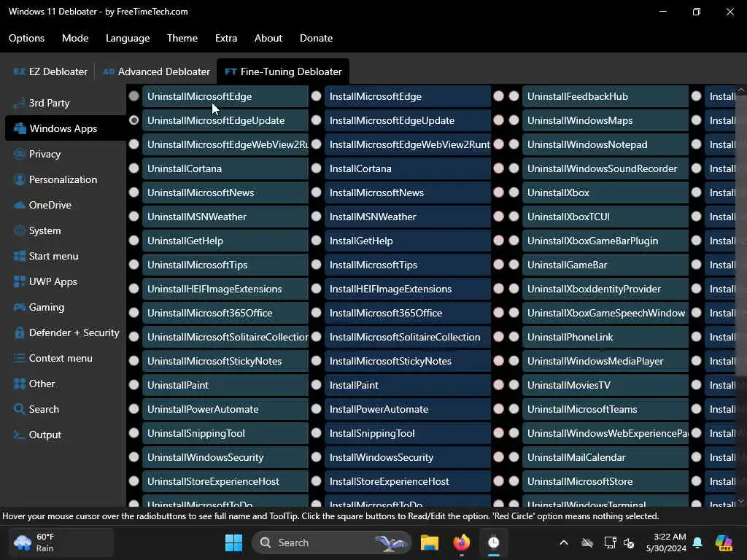747x560 pixels.
Task: Open Windows Start button on taskbar
Action: point(233,542)
